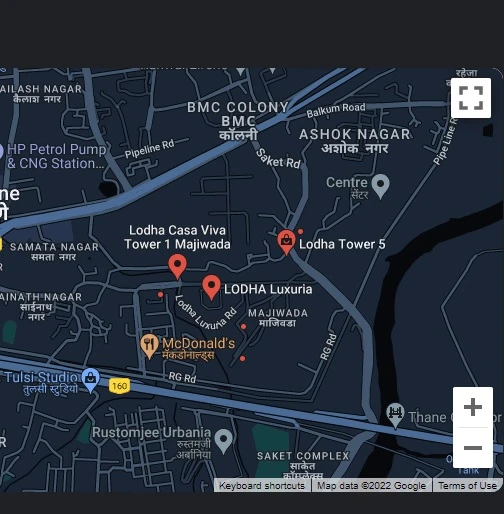This screenshot has width=504, height=514.
Task: Click the Lodha Tower 5 shopping pin
Action: (x=286, y=242)
